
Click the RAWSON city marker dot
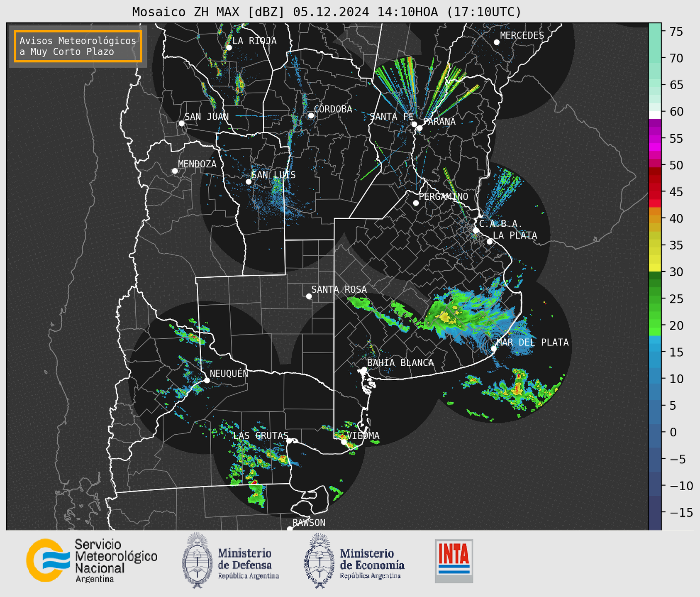point(290,529)
